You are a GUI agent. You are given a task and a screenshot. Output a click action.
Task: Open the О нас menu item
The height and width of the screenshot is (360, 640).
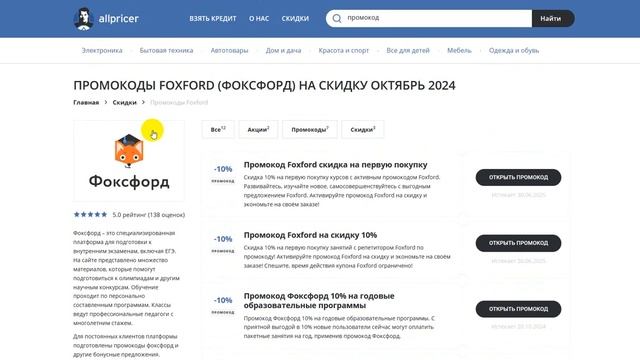pos(259,18)
